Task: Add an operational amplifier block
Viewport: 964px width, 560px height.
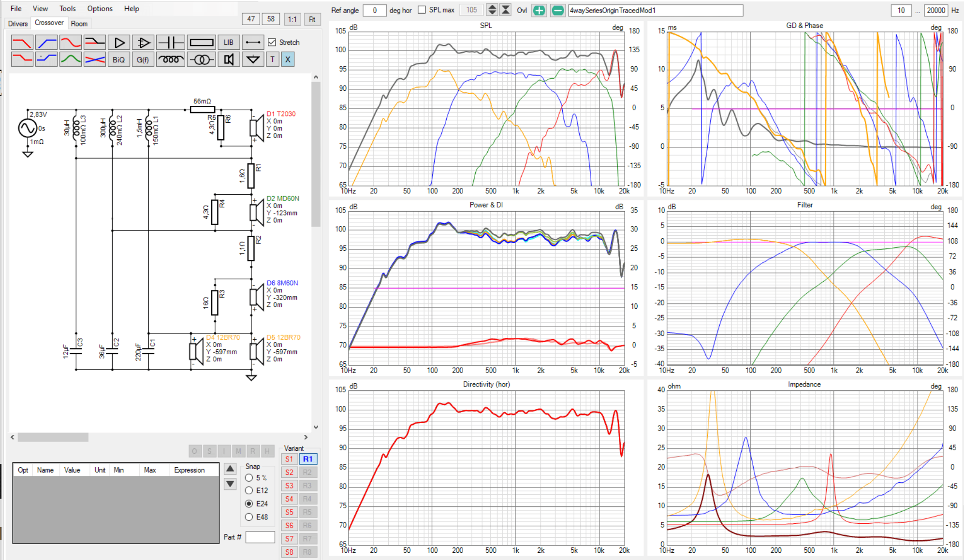Action: (143, 43)
